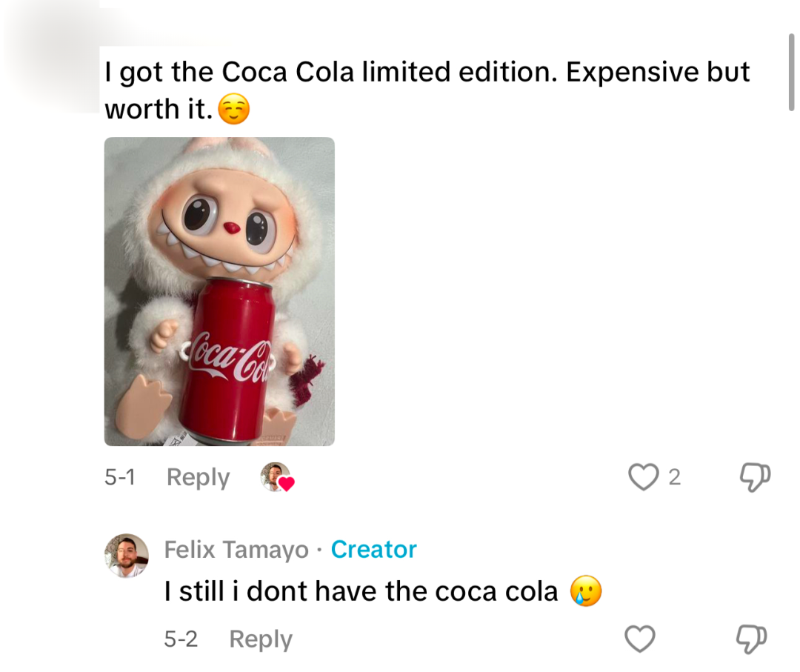Like Felix Tamayo's reply with the heart

click(640, 639)
